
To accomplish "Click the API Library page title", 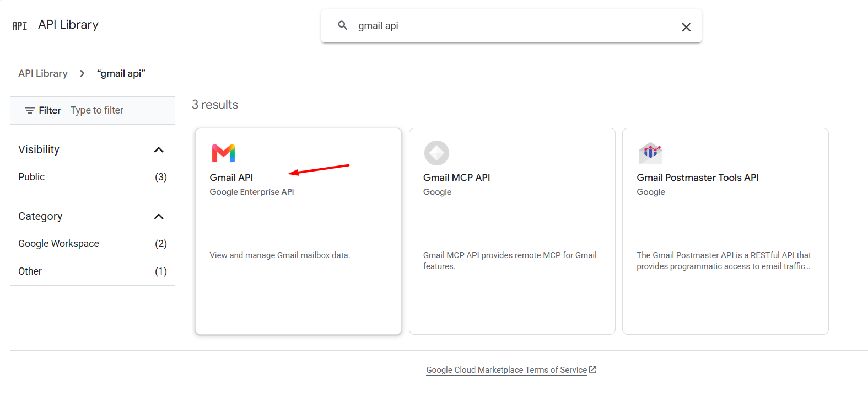I will point(68,25).
